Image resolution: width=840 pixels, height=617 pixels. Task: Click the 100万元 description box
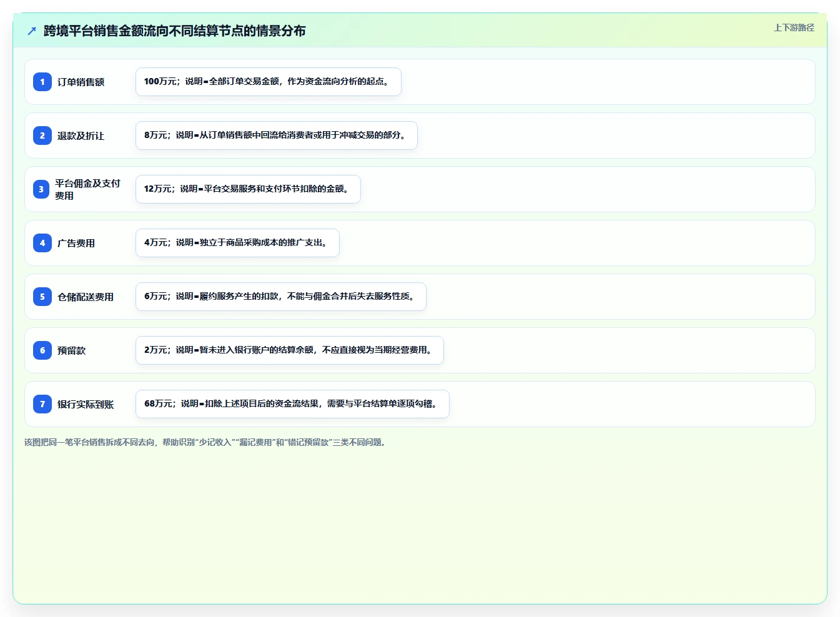(x=269, y=82)
